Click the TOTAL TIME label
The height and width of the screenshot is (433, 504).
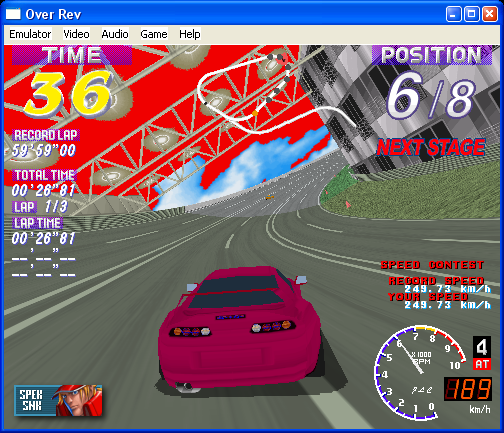[45, 175]
